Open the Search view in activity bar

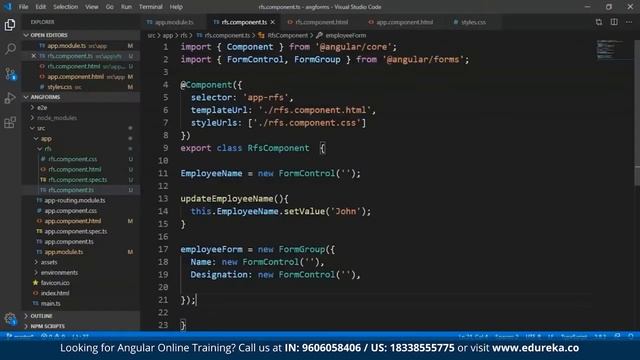(x=10, y=49)
